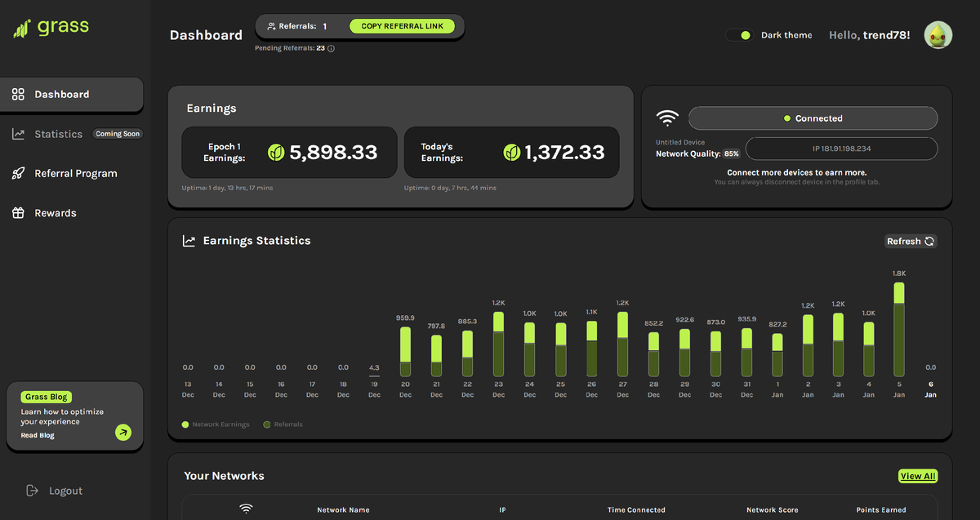Click the Grass Blog arrow icon
980x520 pixels.
click(123, 433)
